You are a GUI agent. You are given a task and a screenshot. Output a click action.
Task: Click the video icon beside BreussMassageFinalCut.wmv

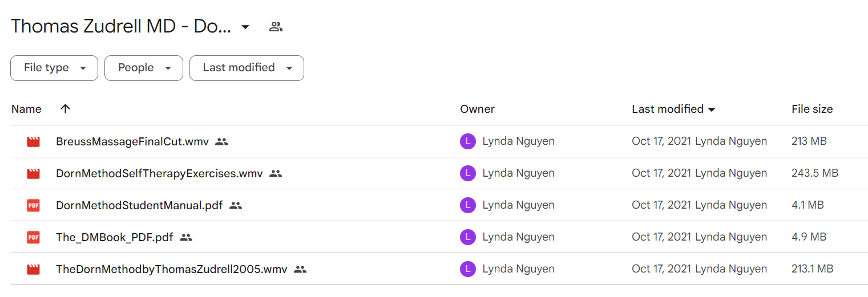[x=34, y=141]
